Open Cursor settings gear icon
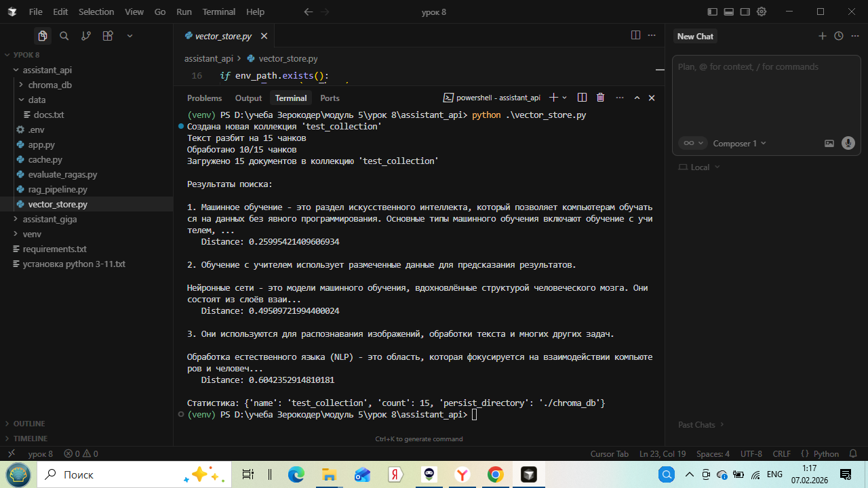 pyautogui.click(x=762, y=12)
